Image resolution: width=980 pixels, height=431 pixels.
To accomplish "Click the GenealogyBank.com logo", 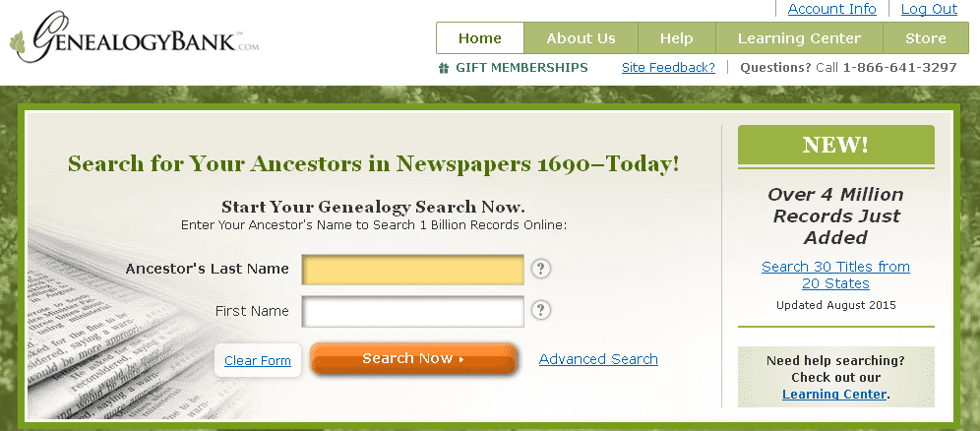I will [134, 37].
